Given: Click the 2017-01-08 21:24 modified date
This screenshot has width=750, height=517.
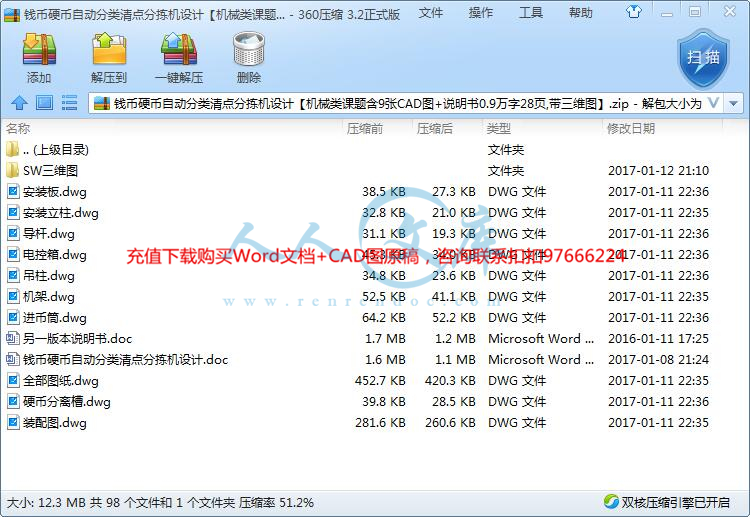Looking at the screenshot, I should (658, 360).
